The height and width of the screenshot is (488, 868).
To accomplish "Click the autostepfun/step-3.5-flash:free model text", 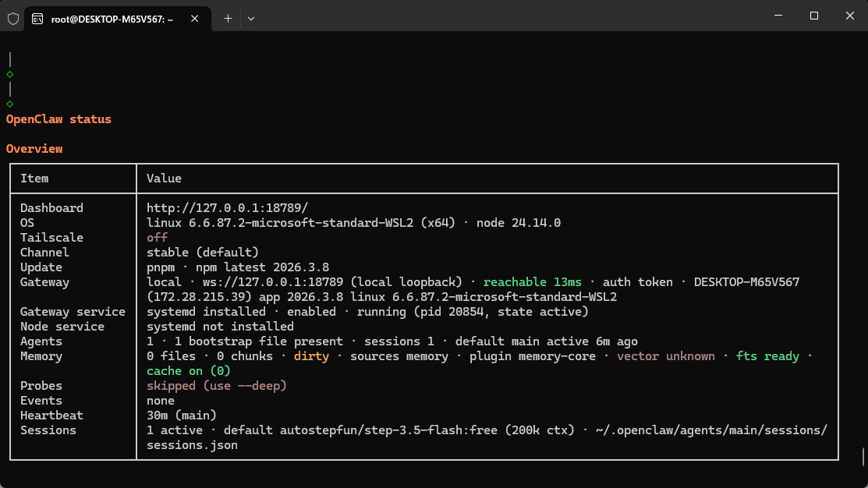I will click(x=388, y=430).
